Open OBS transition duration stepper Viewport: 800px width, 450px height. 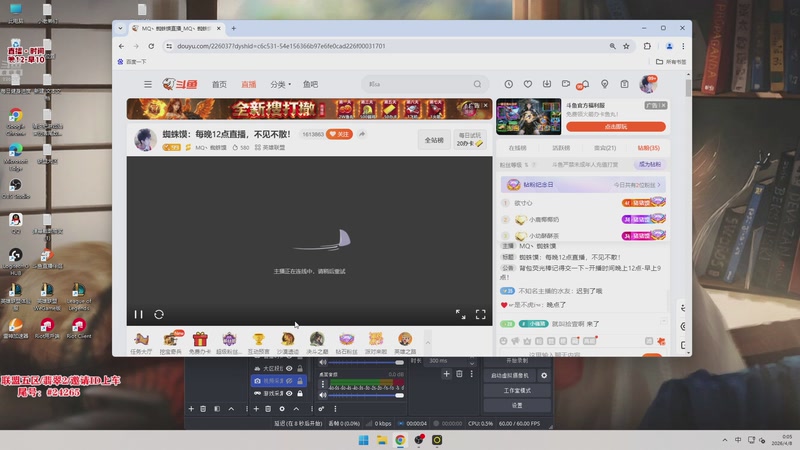pos(472,361)
